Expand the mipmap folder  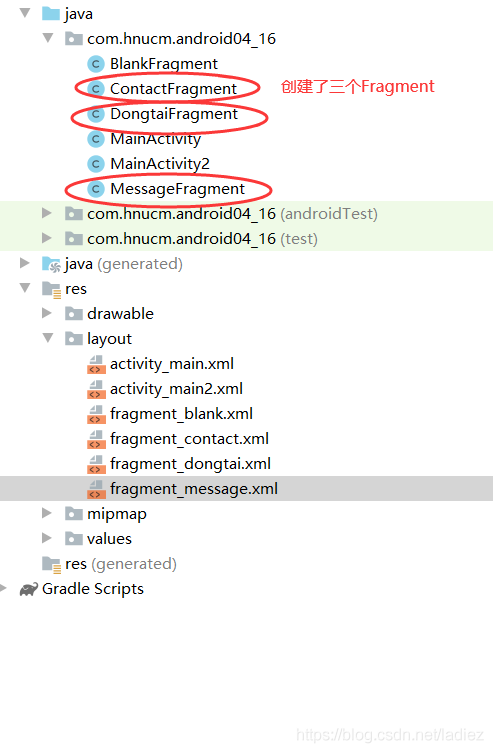[x=47, y=513]
